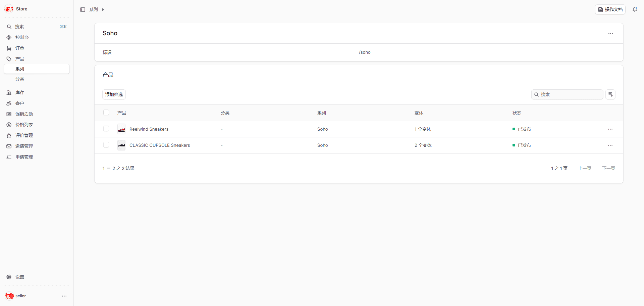Open the inventory icon in sidebar
The height and width of the screenshot is (306, 644).
pyautogui.click(x=9, y=92)
